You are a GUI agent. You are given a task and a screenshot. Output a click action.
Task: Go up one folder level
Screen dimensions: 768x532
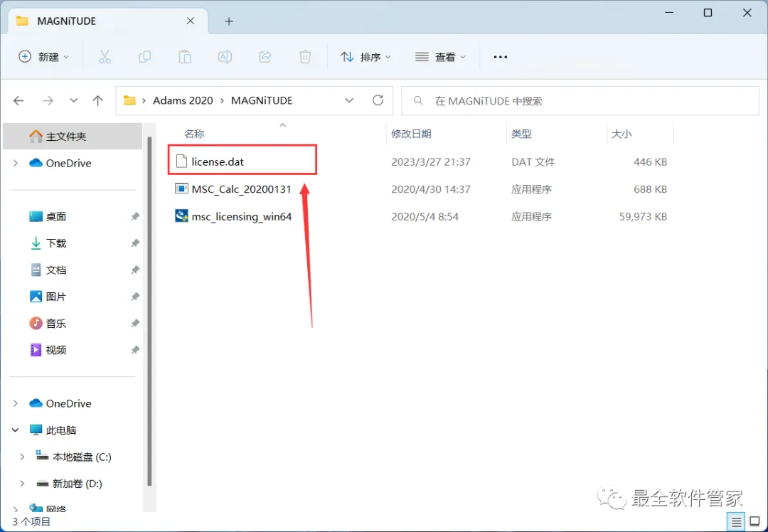pos(97,100)
